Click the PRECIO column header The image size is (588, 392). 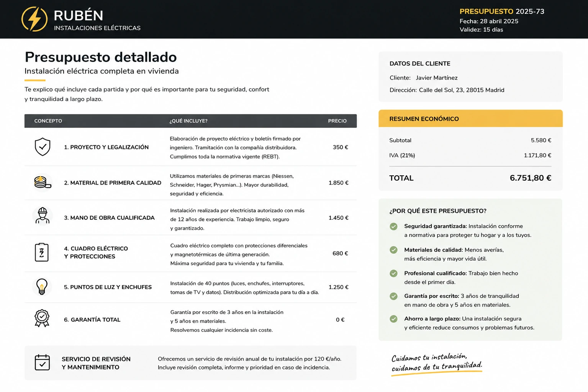tap(337, 121)
